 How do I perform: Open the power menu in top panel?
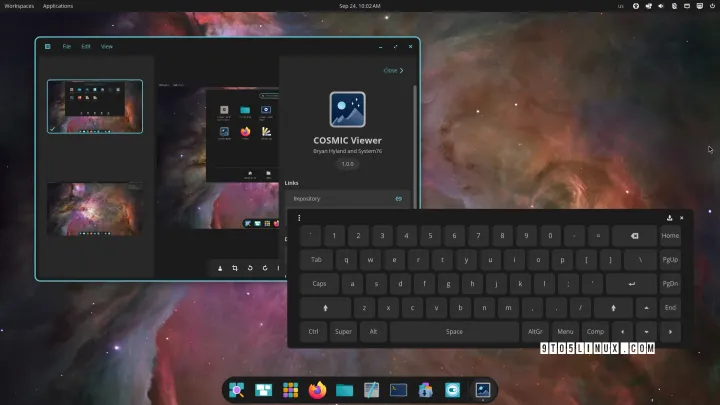pos(712,6)
